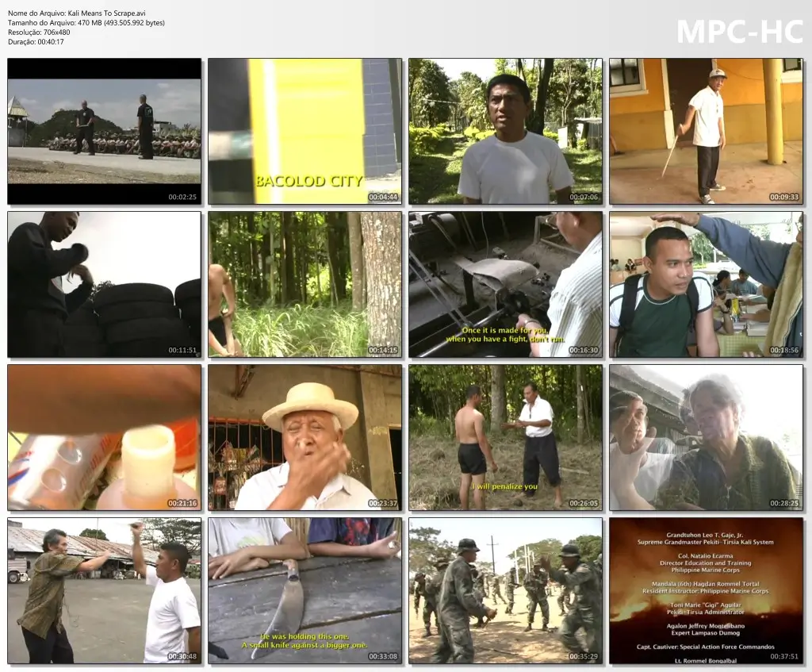
Task: Click the stacked tires thumbnail at 00:11:51
Action: tap(104, 284)
